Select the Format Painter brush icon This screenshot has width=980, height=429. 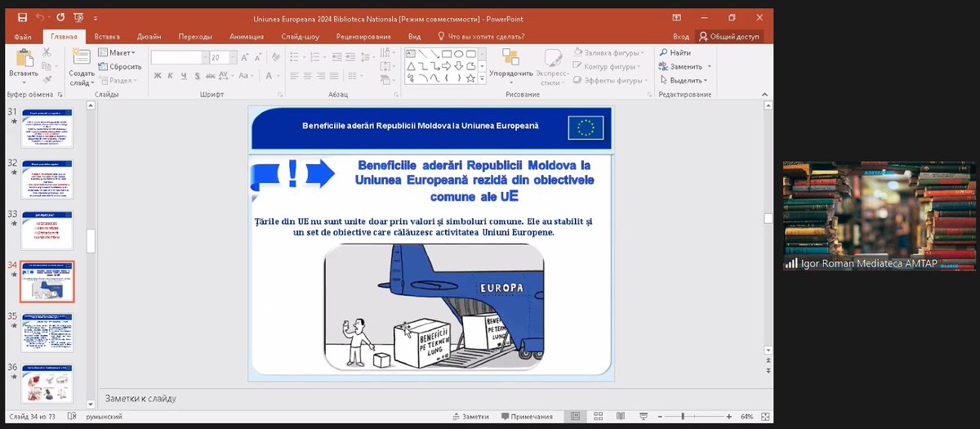47,80
